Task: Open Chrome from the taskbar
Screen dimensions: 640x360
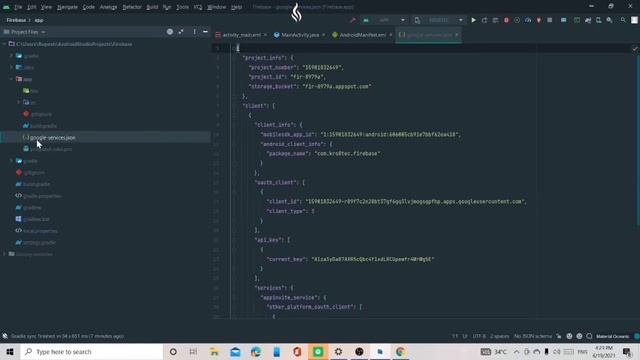Action: click(x=400, y=351)
